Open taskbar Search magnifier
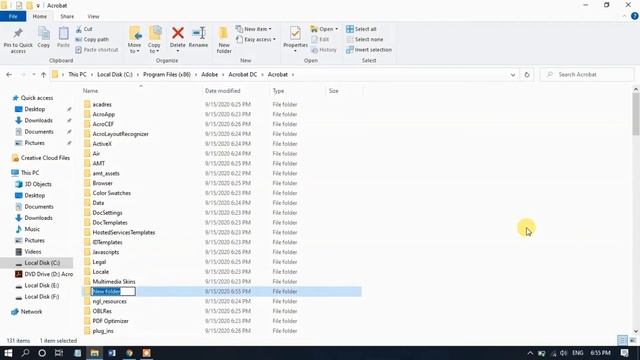This screenshot has height=360, width=640. (x=25, y=353)
